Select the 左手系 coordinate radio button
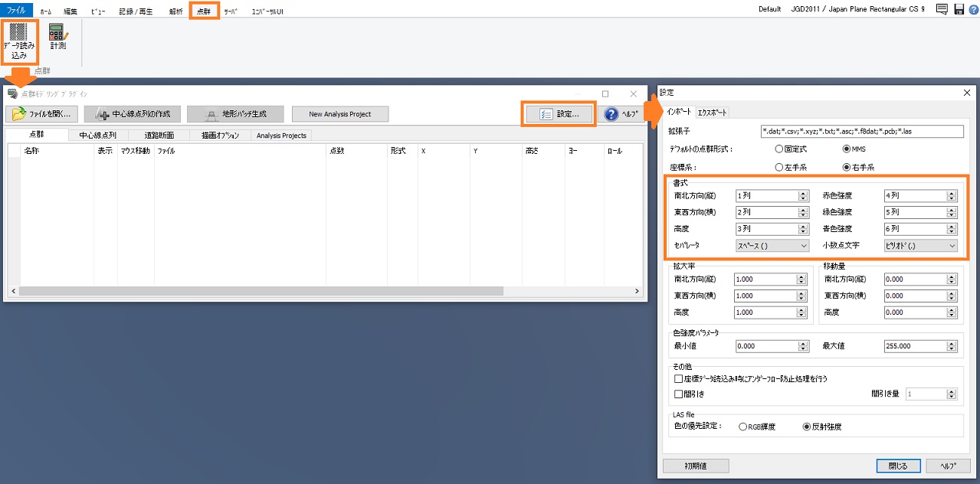980x484 pixels. click(x=791, y=166)
